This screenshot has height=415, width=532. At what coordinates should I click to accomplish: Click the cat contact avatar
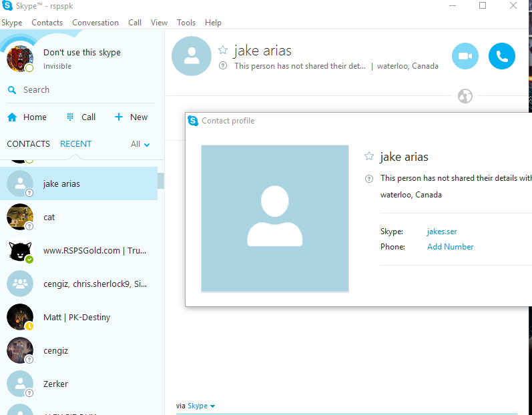tap(19, 217)
